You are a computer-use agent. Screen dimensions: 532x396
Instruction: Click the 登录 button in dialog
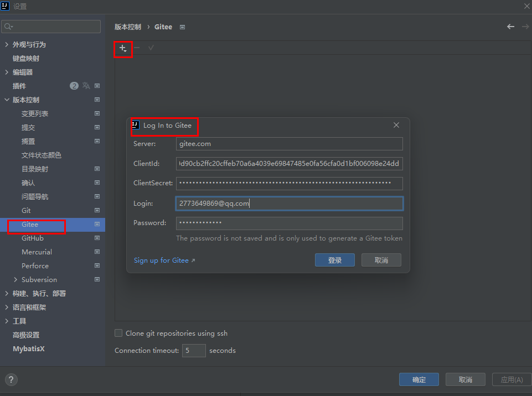pyautogui.click(x=335, y=260)
